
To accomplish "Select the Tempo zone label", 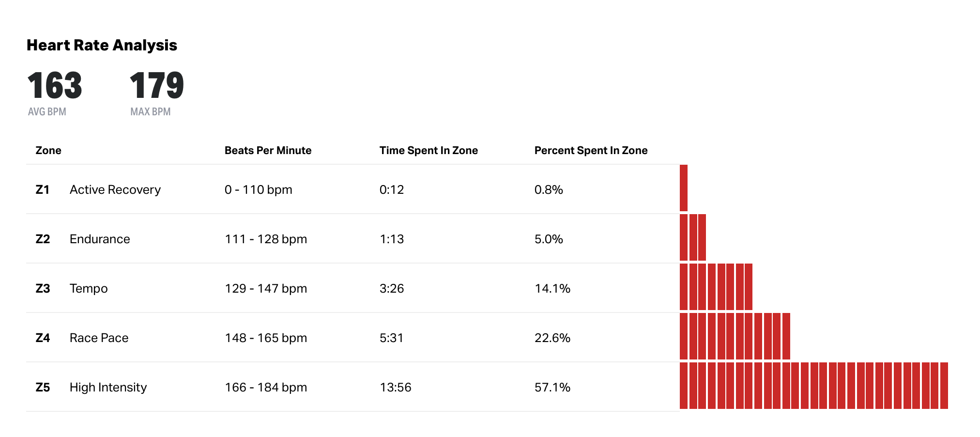I will [89, 289].
